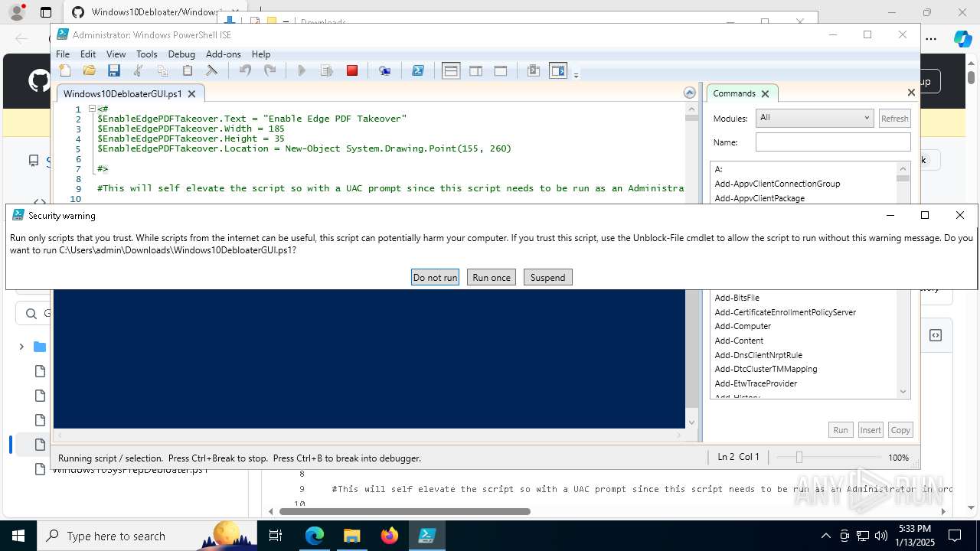
Task: Select Add-AppvClientPackage in command list
Action: click(x=759, y=198)
